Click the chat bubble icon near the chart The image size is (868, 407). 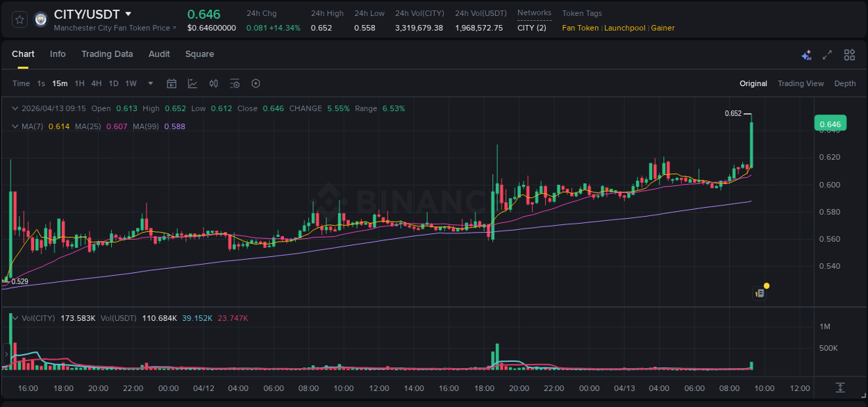coord(759,292)
